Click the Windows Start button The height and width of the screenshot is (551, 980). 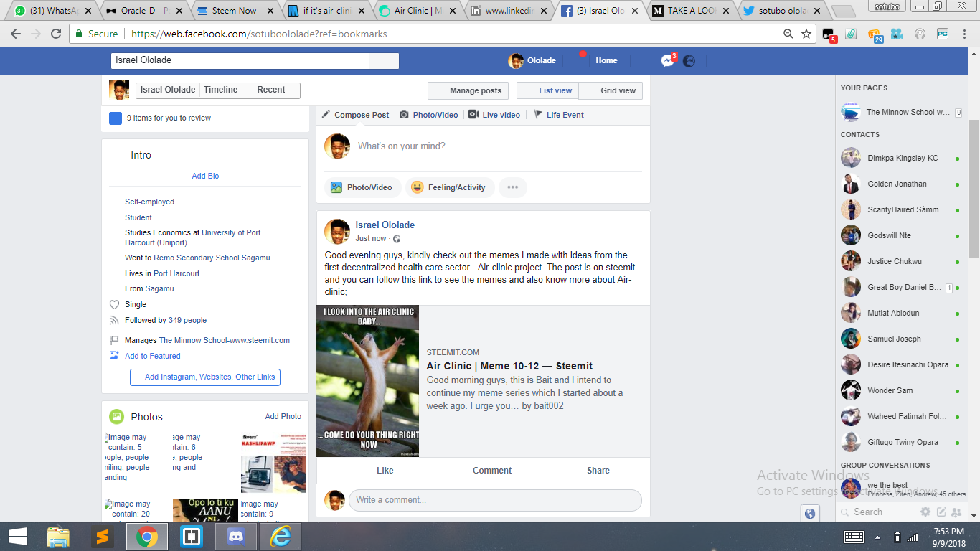(18, 537)
